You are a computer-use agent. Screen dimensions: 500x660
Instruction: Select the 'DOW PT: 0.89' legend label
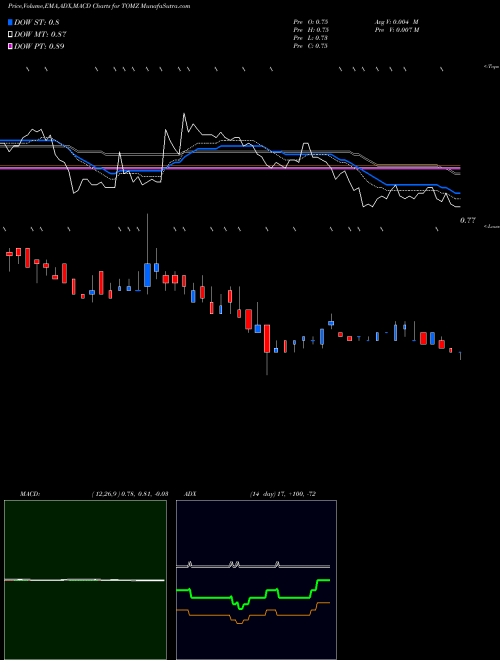tap(39, 46)
